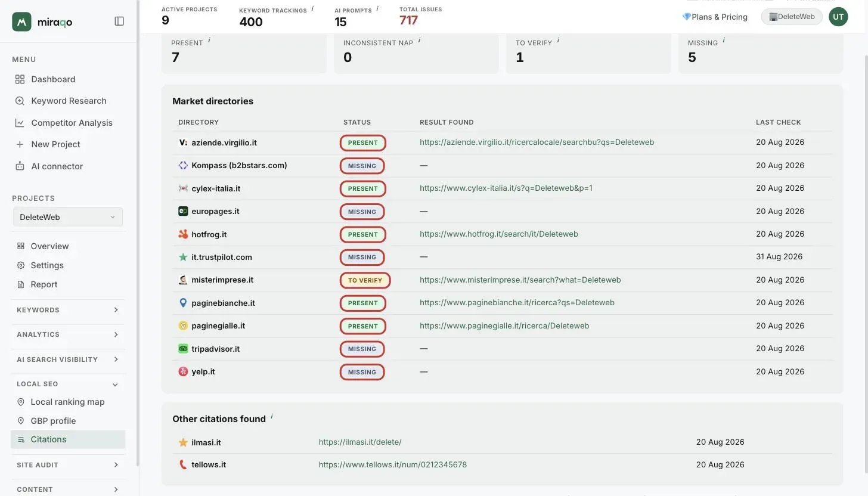Click the New Project plus icon
This screenshot has height=496, width=868.
coord(20,144)
